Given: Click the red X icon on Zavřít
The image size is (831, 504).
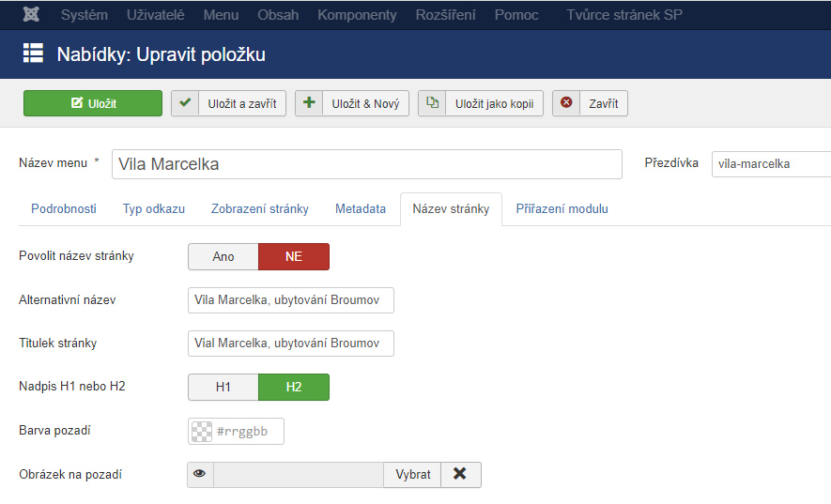Looking at the screenshot, I should pos(566,103).
